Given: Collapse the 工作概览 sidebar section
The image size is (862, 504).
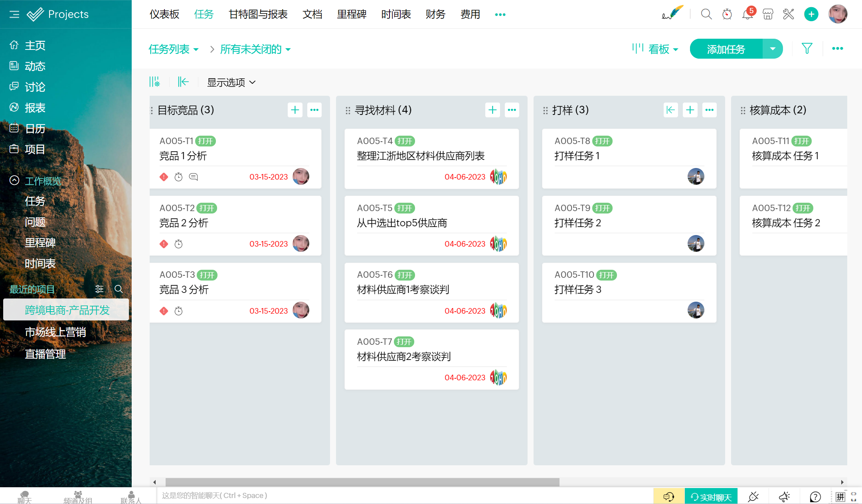Looking at the screenshot, I should point(14,180).
